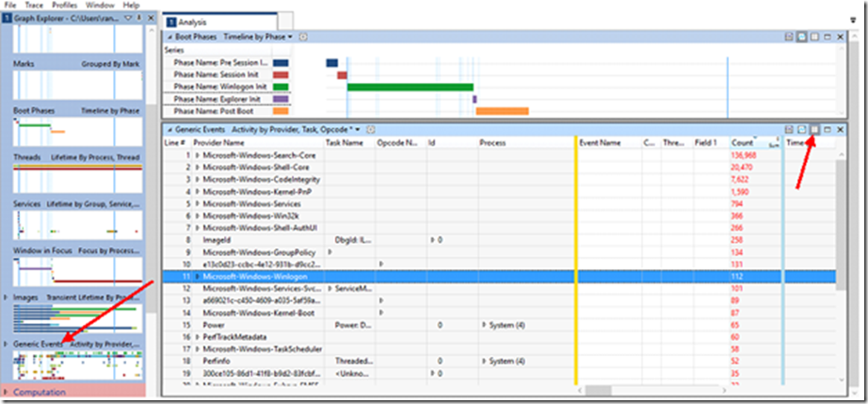Close the Generic Events panel

840,130
